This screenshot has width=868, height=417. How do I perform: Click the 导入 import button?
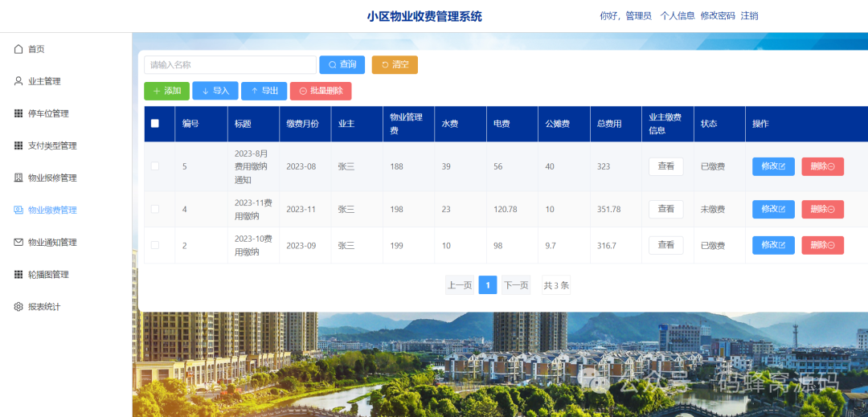tap(215, 91)
